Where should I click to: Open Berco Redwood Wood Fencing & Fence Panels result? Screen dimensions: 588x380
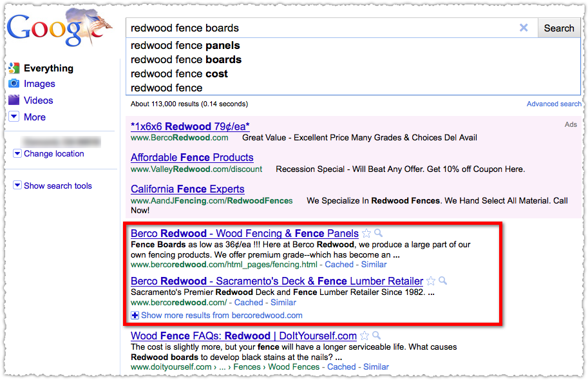click(x=245, y=233)
